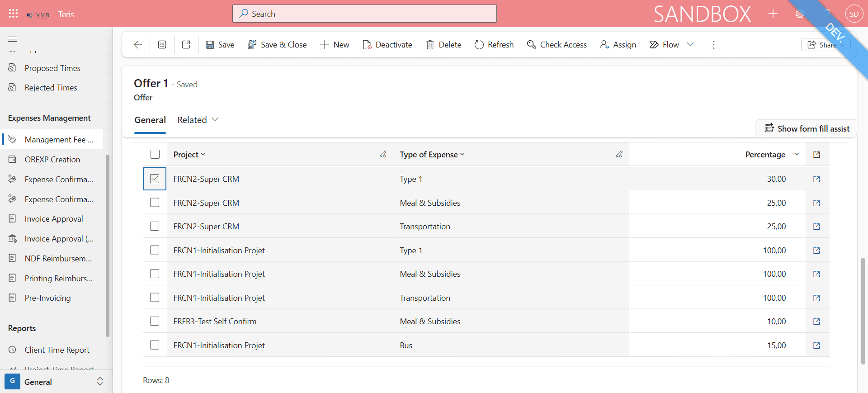Screen dimensions: 868x393
Task: Open pop-out for FRFR3-Test Self Confirm row
Action: (x=816, y=322)
